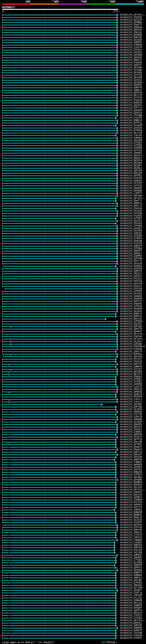Select hit label UniRef100_Q01526
The height and width of the screenshot is (644, 146).
click(131, 128)
